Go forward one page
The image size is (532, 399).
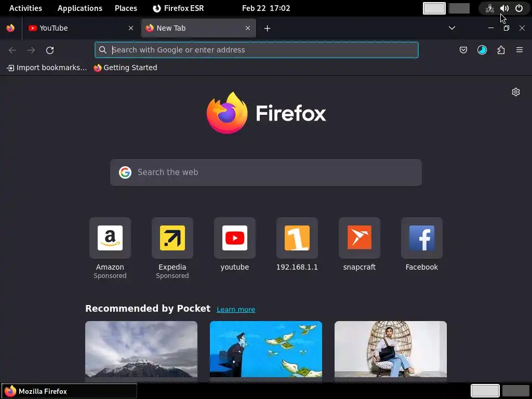point(31,50)
